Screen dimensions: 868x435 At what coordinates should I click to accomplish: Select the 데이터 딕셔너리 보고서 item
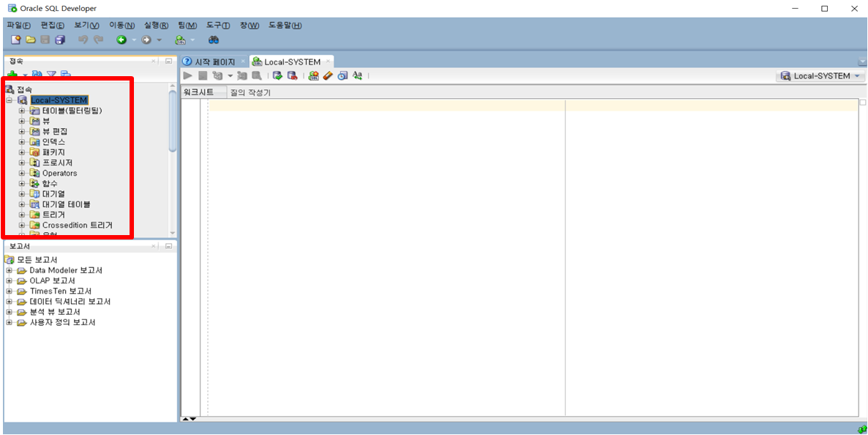(x=70, y=302)
